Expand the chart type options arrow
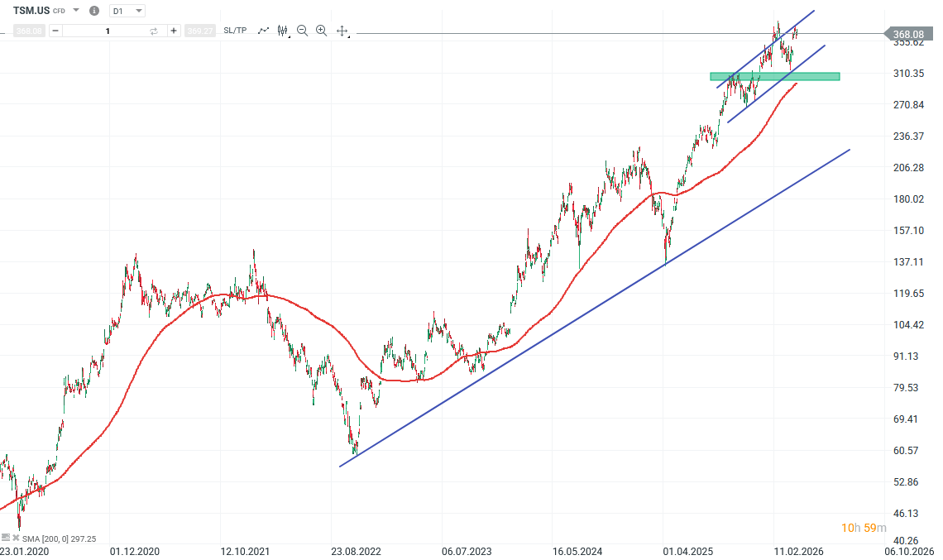 coord(287,36)
